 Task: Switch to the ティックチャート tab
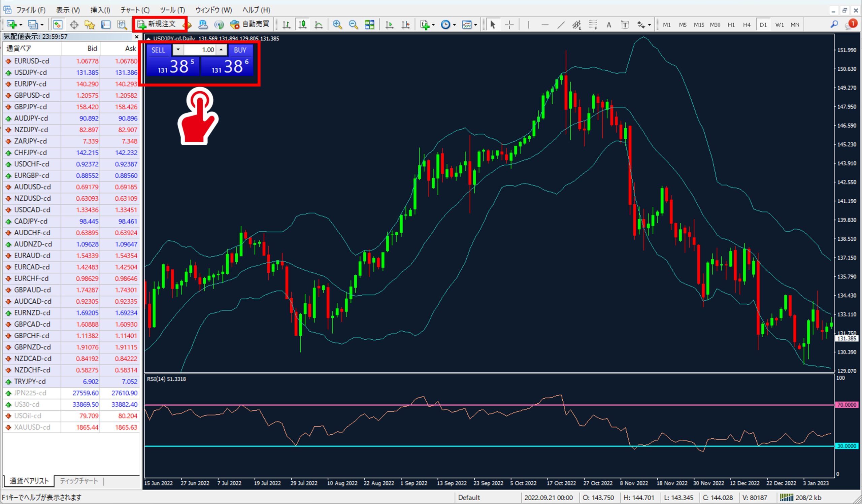click(x=79, y=481)
